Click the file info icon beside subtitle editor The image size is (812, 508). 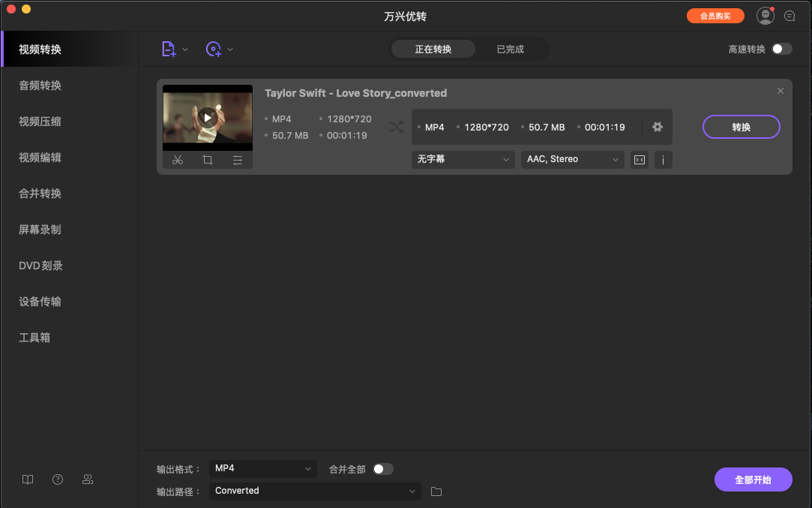(663, 159)
